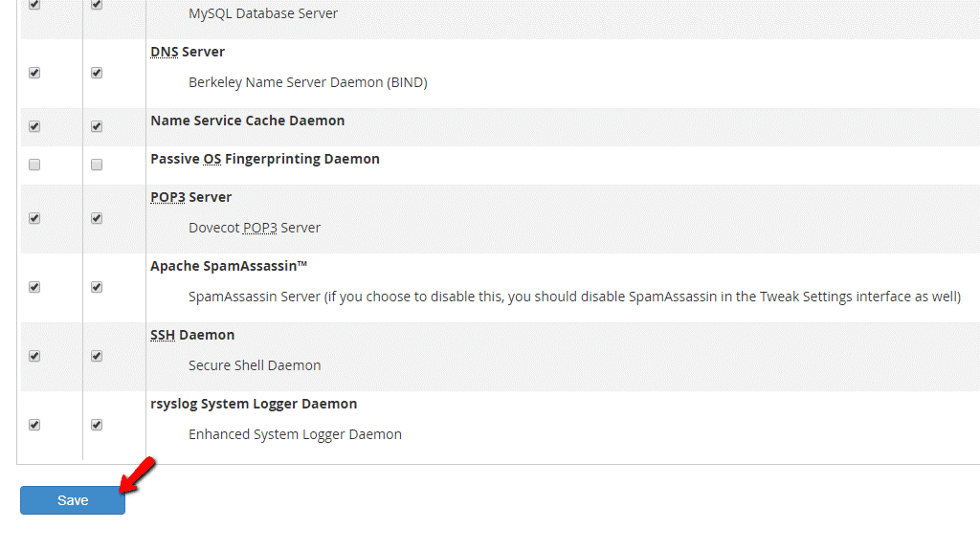The width and height of the screenshot is (980, 551).
Task: Open the SSH abbreviation tooltip link
Action: 163,335
